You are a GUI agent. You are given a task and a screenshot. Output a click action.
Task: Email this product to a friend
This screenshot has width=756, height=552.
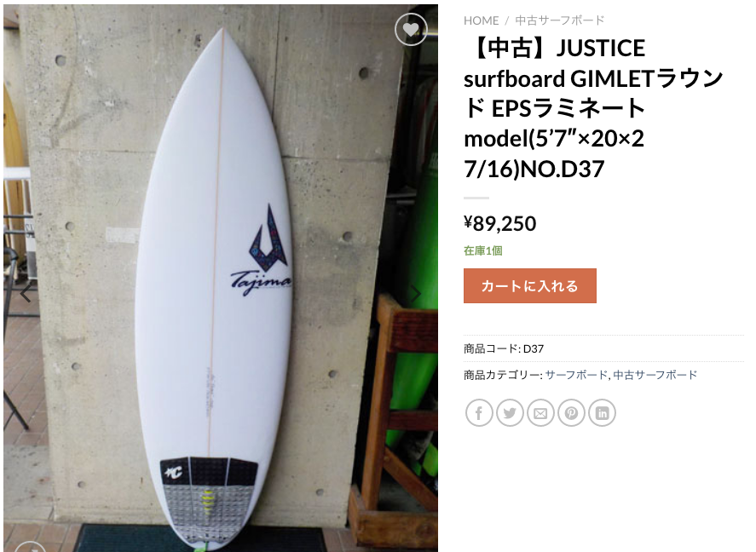click(540, 413)
